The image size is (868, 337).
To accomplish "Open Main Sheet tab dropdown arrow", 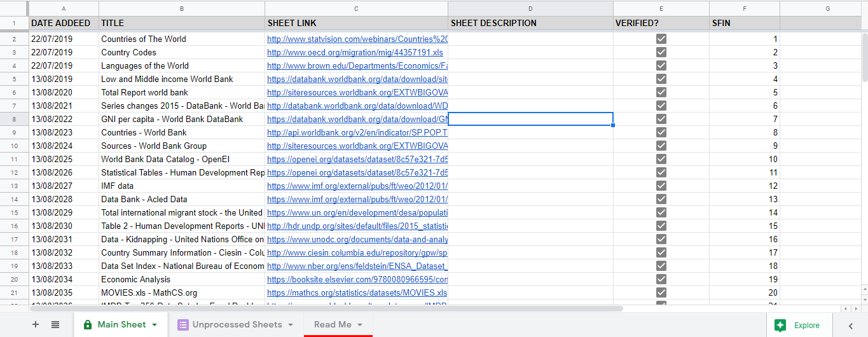I will point(154,325).
